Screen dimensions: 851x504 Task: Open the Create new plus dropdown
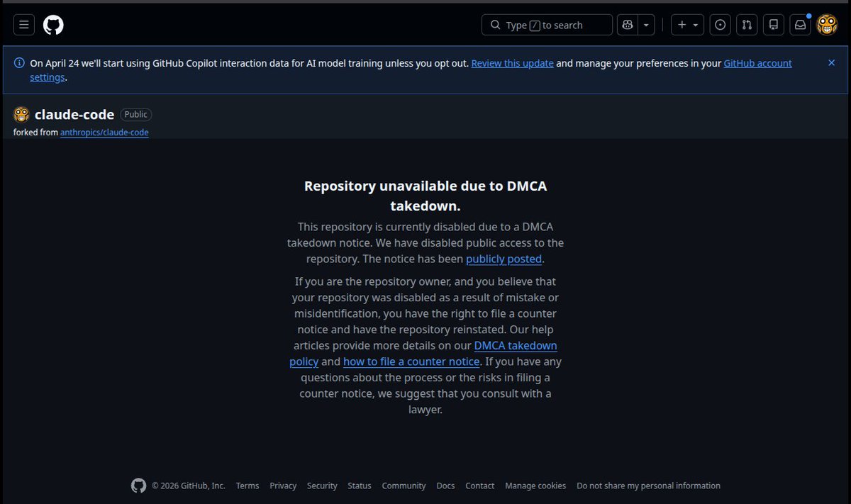[687, 25]
